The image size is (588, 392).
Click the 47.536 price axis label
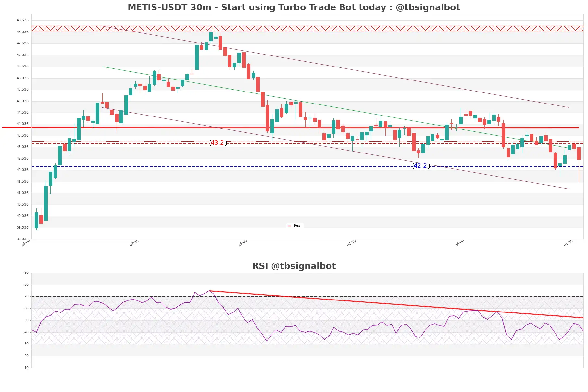22,43
